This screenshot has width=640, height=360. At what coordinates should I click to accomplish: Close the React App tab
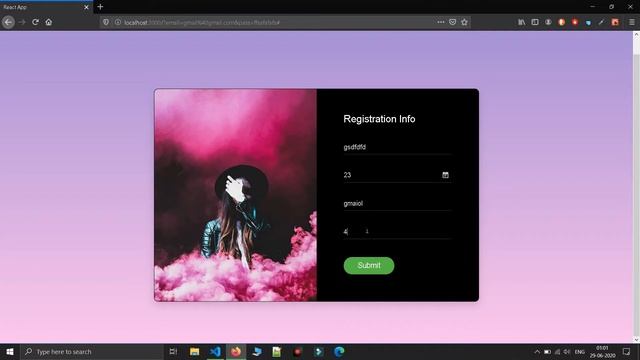pos(86,7)
